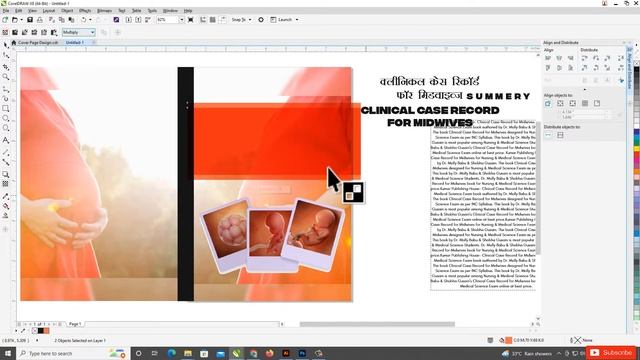The width and height of the screenshot is (640, 360).
Task: Click the Align Top icon in Align panel
Action: tap(548, 68)
